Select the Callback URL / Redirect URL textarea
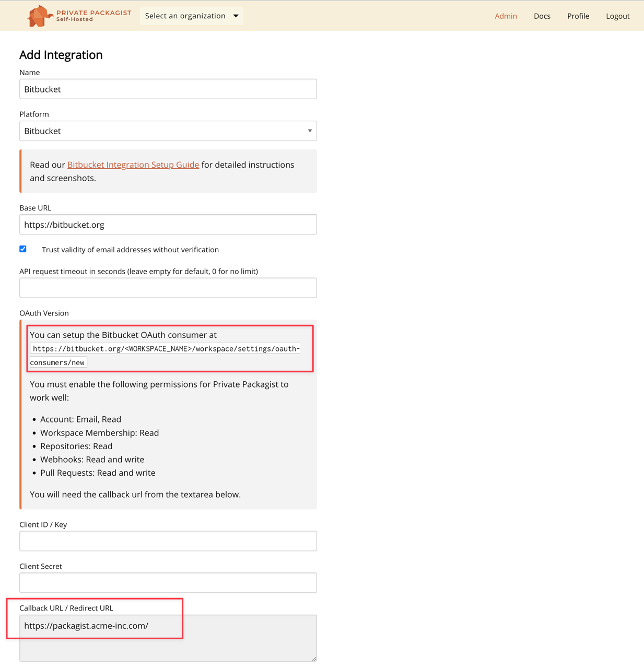Screen dimensions: 644x668 click(x=168, y=638)
